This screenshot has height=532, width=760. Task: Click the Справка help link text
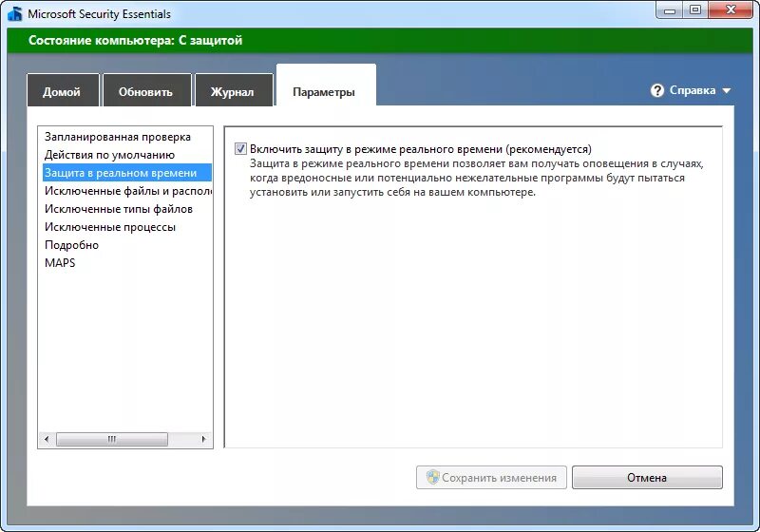(693, 90)
